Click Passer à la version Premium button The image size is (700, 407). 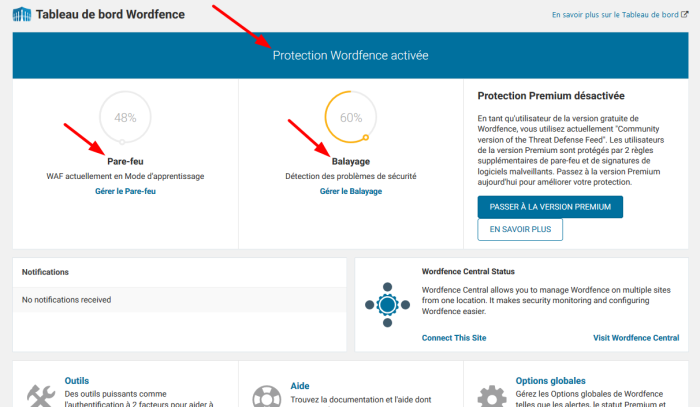click(x=550, y=207)
